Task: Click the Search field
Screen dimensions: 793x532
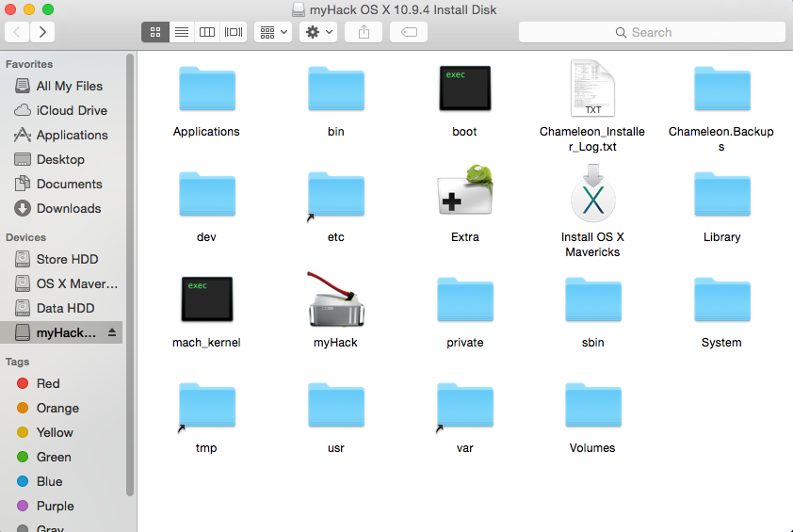Action: pos(650,32)
